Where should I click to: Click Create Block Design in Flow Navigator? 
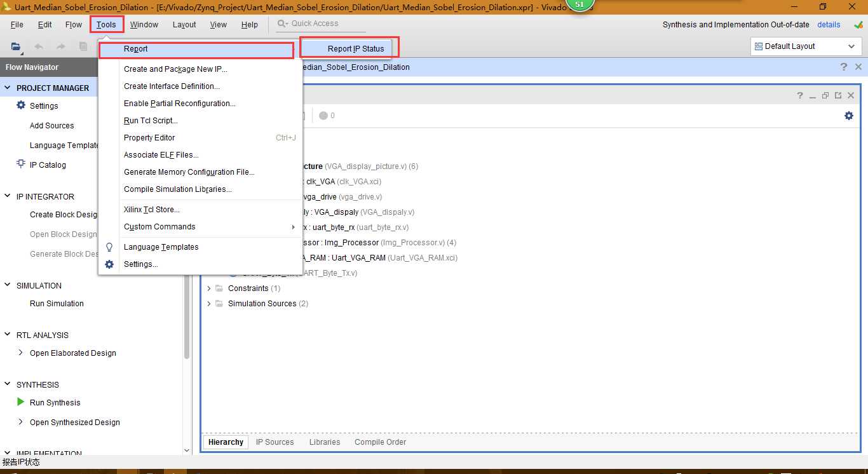[x=64, y=215]
